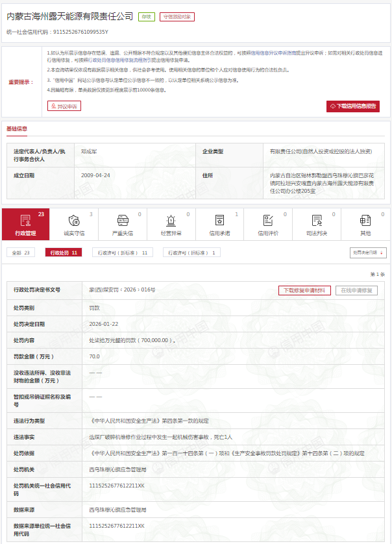Click the 守信激励对象 tag

(177, 17)
